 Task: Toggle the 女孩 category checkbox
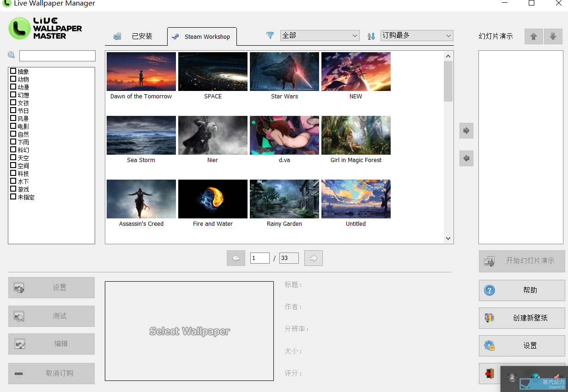pos(13,103)
